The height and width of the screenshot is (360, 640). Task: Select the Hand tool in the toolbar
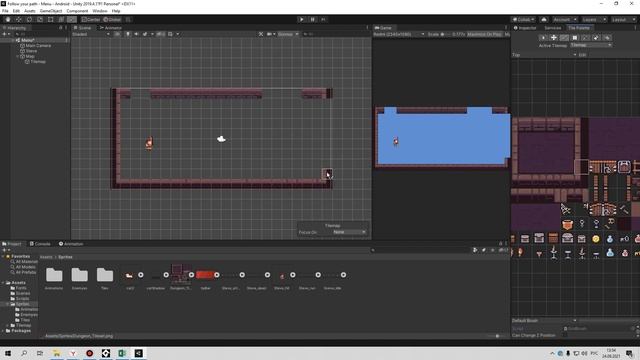tap(8, 19)
